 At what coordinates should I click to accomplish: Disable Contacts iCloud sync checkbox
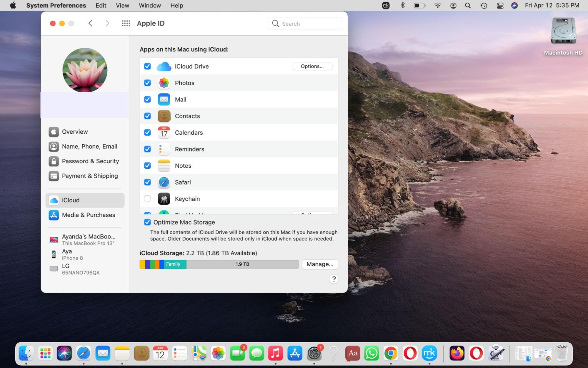click(147, 116)
